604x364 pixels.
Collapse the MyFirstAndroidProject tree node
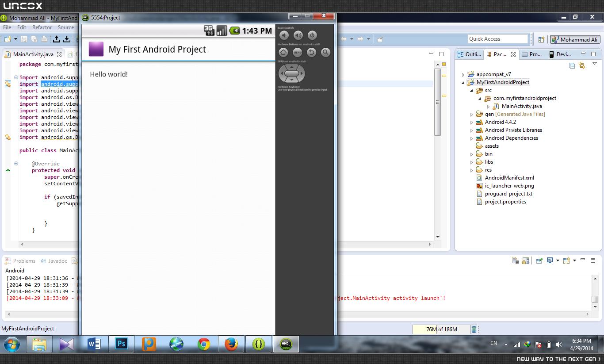click(x=463, y=82)
